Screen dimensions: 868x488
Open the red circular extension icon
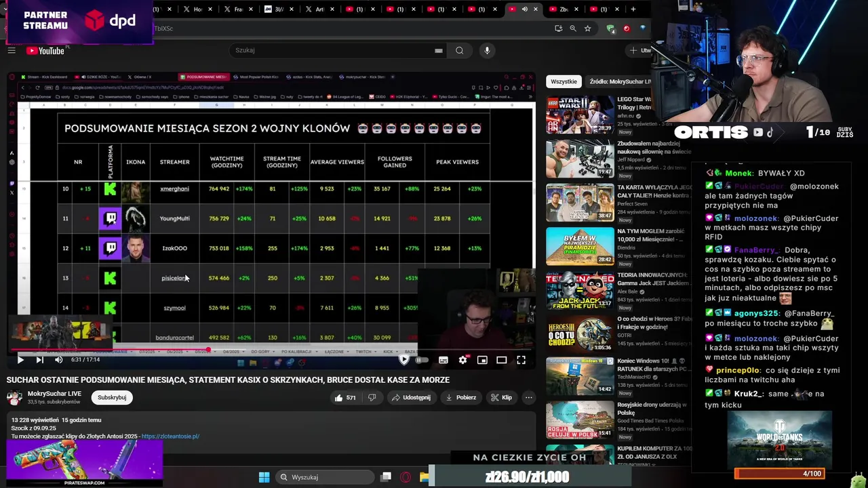tap(627, 28)
